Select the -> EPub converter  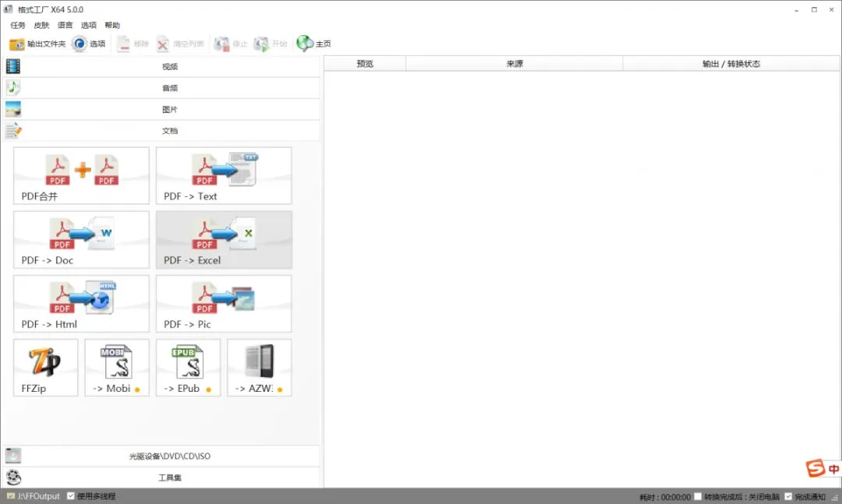click(189, 368)
